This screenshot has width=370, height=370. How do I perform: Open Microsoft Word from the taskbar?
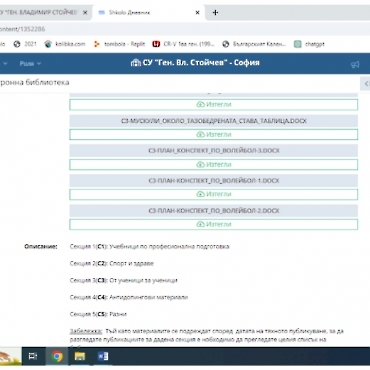click(x=103, y=356)
